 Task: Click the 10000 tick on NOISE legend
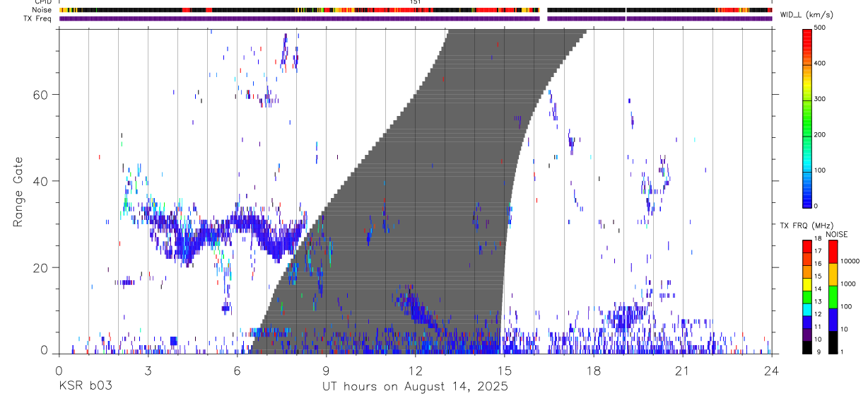point(850,261)
